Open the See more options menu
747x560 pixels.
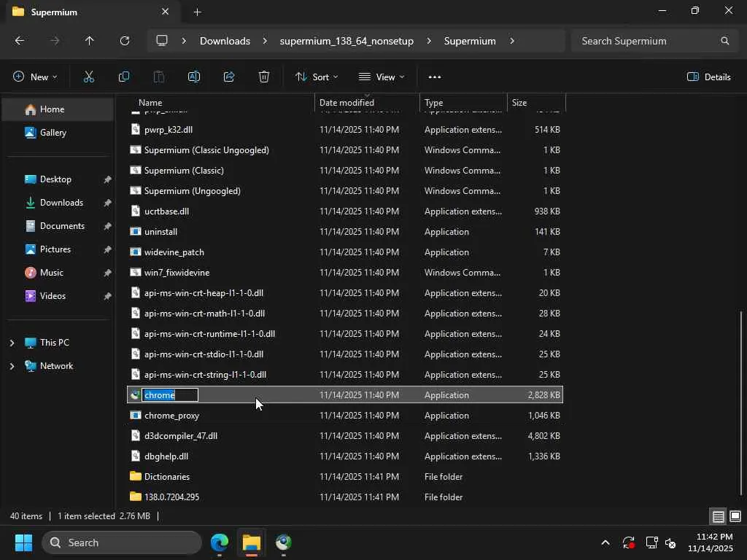(x=435, y=77)
